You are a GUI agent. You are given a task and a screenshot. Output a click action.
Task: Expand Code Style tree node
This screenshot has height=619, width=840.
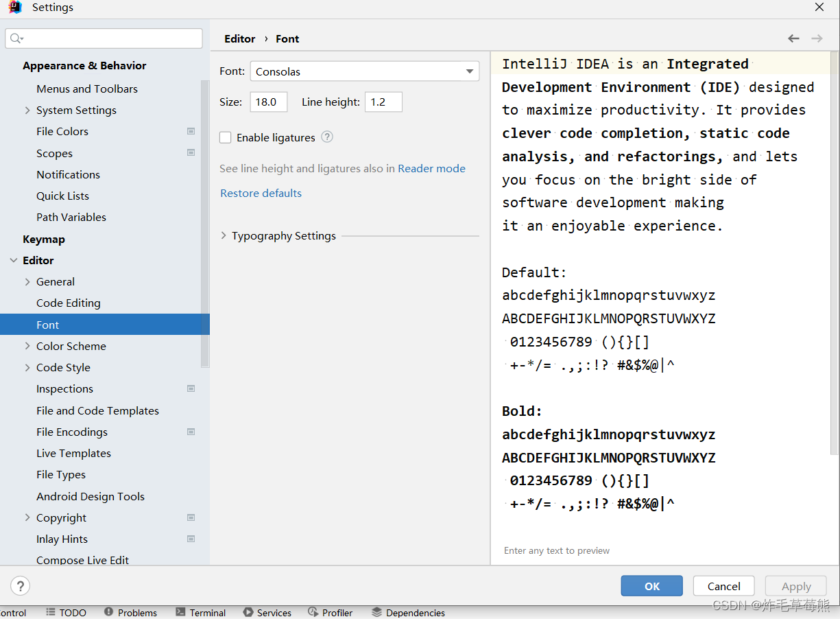27,367
